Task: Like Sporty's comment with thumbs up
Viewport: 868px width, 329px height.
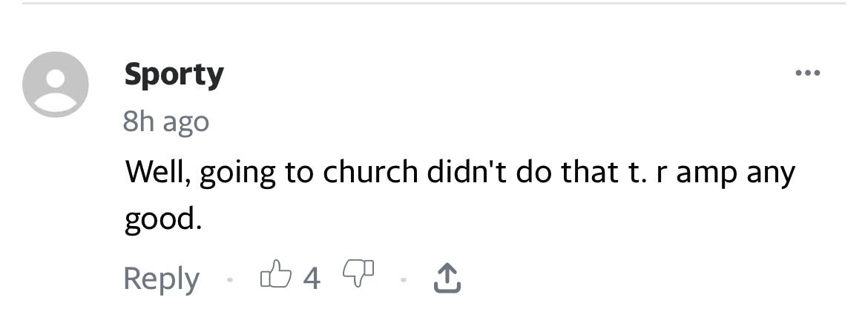Action: (276, 275)
